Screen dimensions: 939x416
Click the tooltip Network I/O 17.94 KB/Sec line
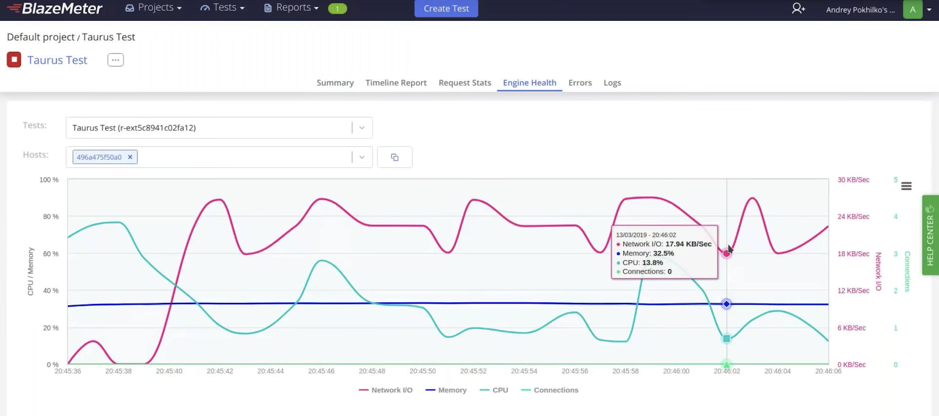pos(664,244)
